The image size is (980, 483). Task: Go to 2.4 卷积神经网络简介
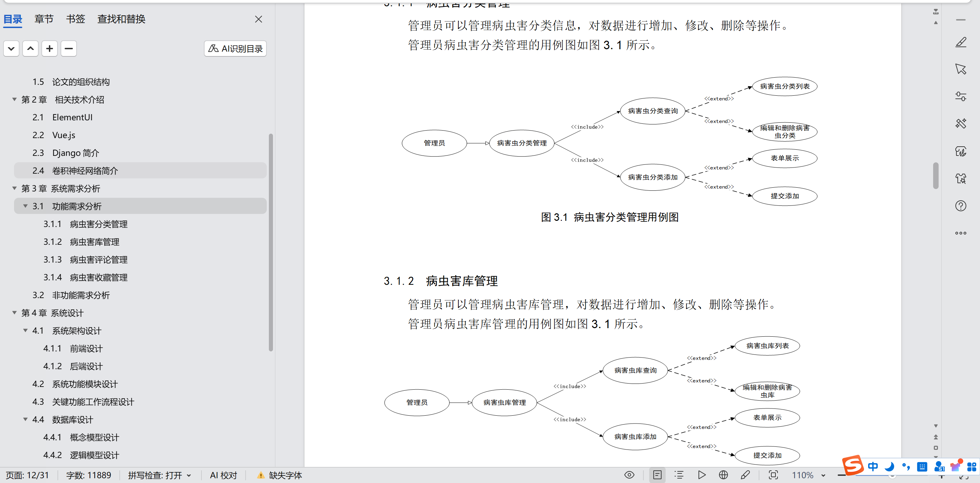[x=140, y=170]
